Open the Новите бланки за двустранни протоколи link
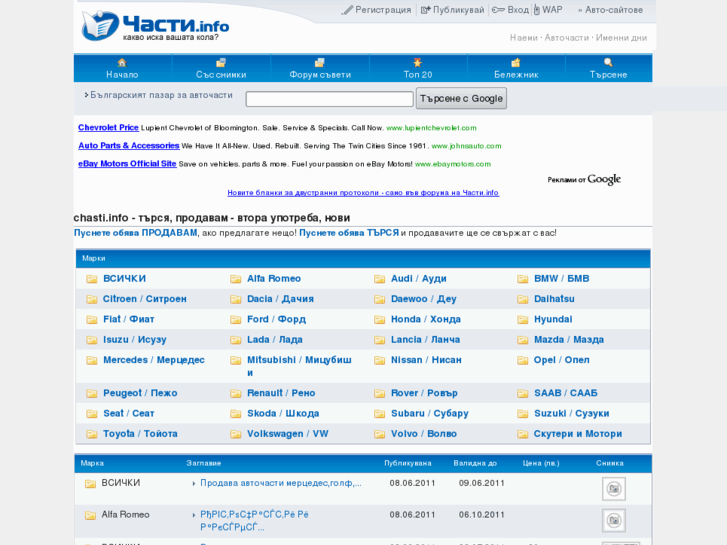 pos(363,192)
